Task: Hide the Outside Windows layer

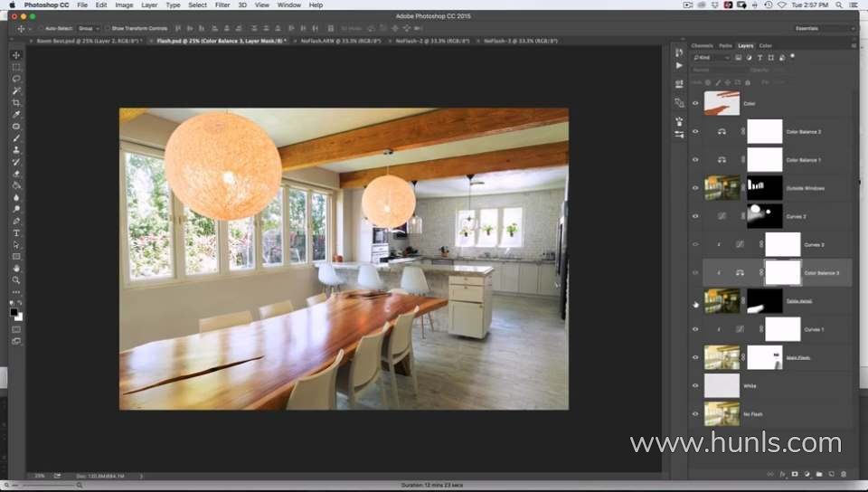Action: 695,188
